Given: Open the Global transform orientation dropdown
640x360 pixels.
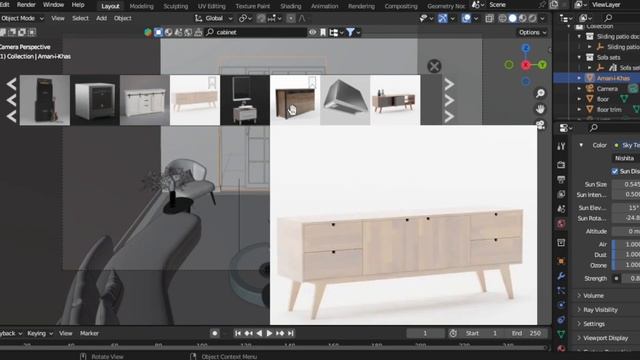Looking at the screenshot, I should (x=213, y=18).
